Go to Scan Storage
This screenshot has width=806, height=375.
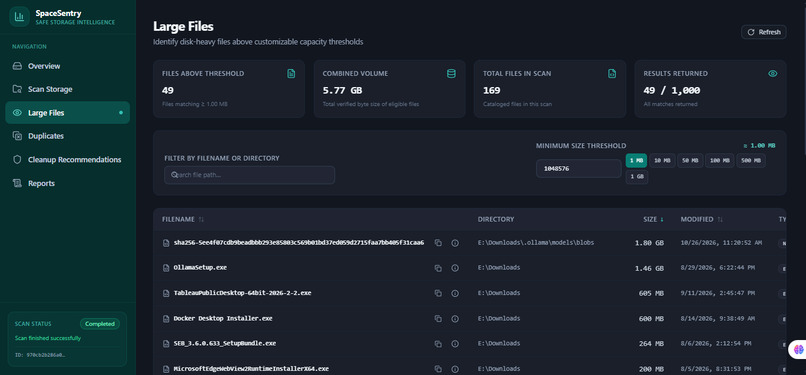[x=67, y=89]
